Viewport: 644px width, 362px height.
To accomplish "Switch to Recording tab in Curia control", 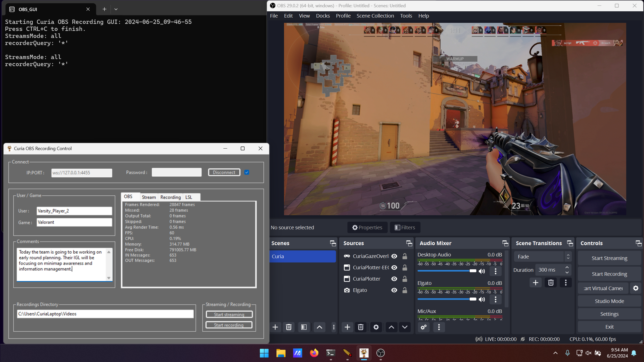I will pyautogui.click(x=171, y=197).
